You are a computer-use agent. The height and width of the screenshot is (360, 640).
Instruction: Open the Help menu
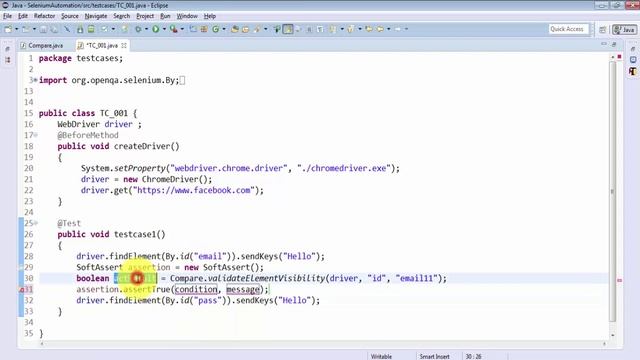pyautogui.click(x=210, y=16)
